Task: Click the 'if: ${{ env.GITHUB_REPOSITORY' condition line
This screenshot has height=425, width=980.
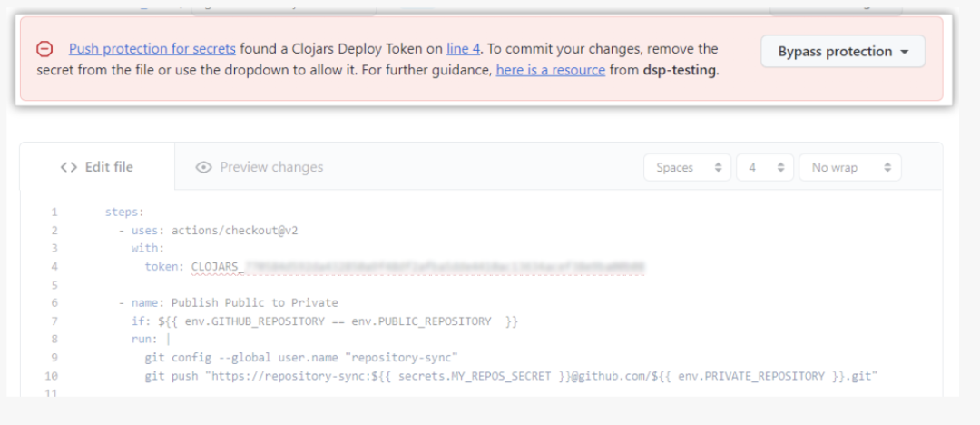Action: pos(324,321)
